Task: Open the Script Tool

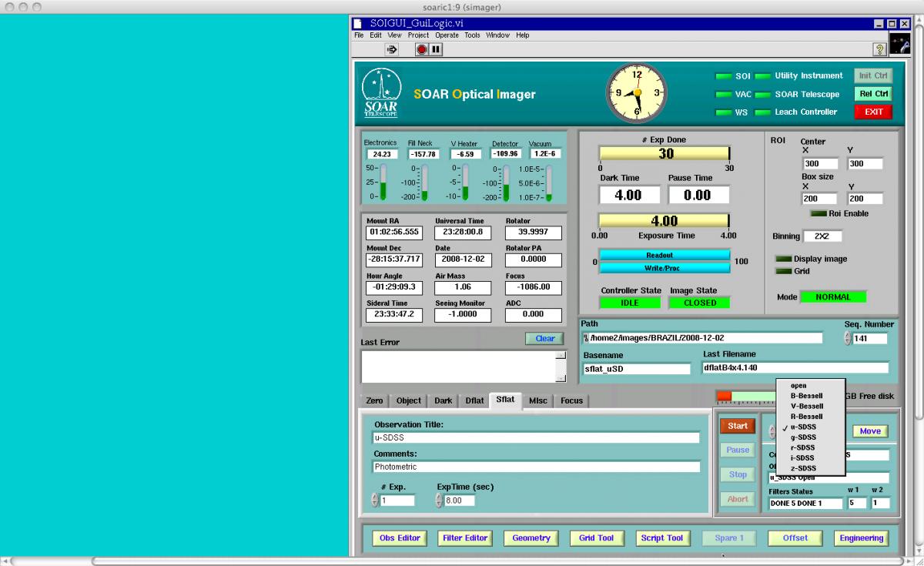Action: [662, 538]
